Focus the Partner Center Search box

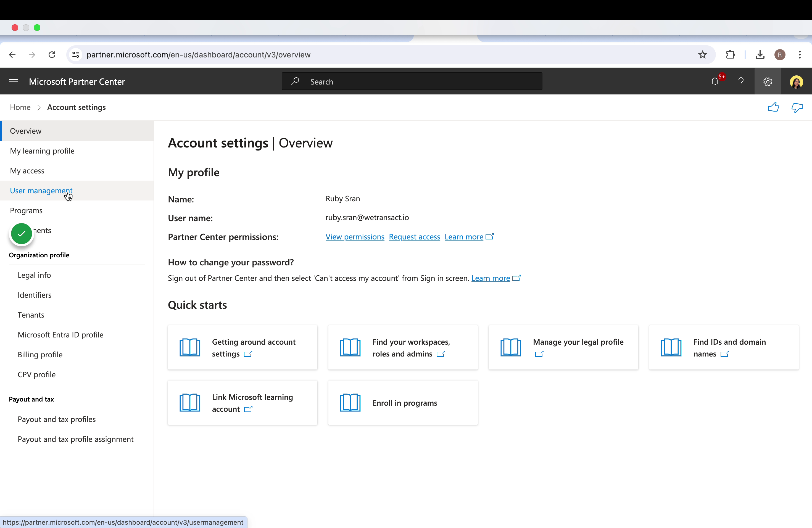pos(412,81)
